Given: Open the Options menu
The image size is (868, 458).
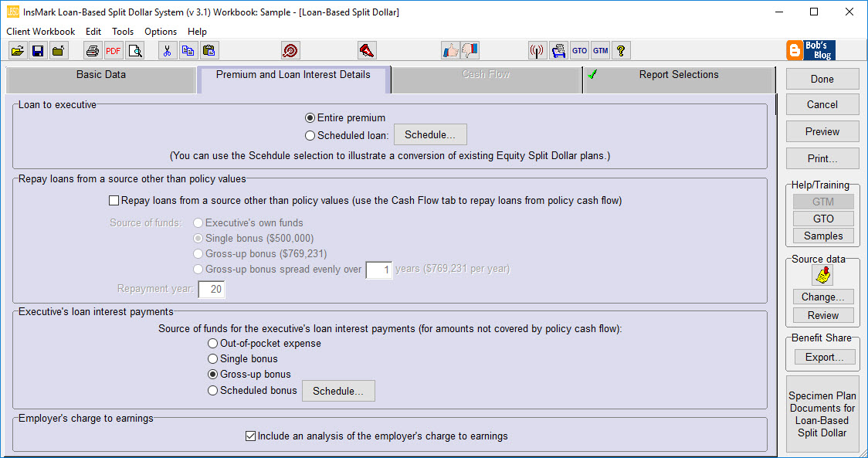Looking at the screenshot, I should pyautogui.click(x=160, y=32).
